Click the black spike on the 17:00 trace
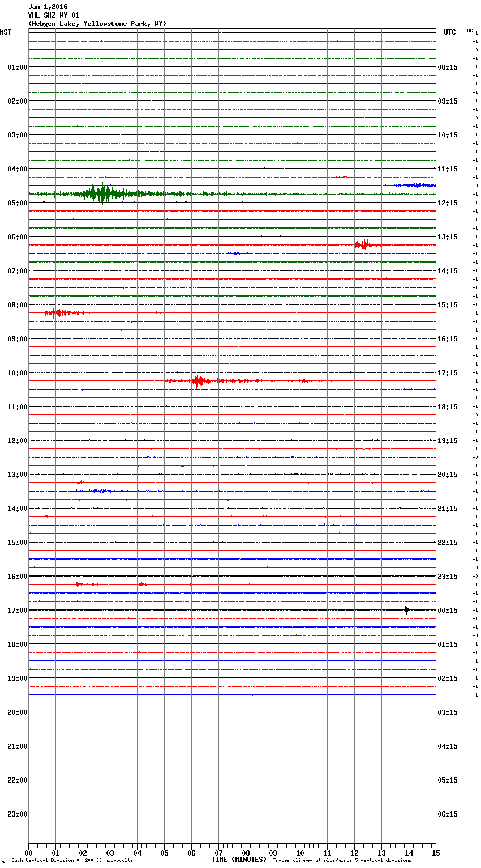The image size is (481, 868). point(406,610)
